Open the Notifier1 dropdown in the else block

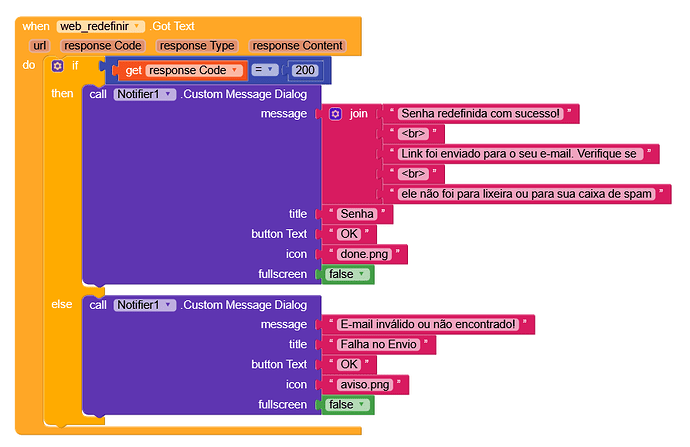click(x=144, y=305)
